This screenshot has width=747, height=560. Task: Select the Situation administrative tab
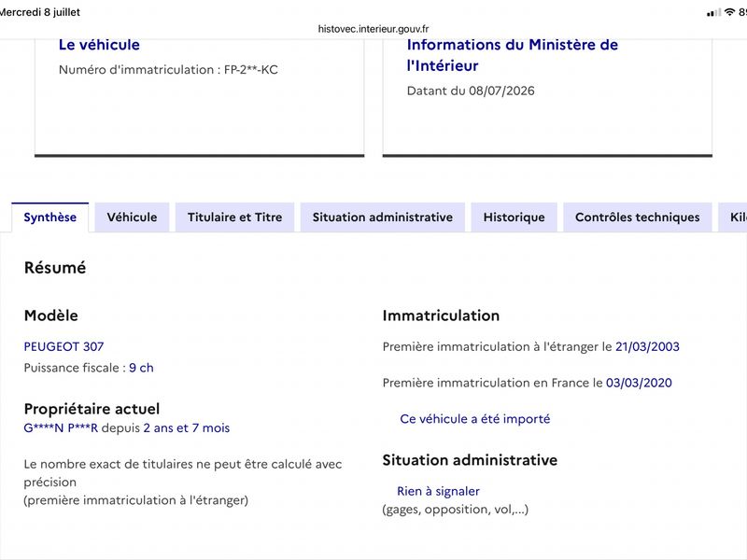(383, 217)
